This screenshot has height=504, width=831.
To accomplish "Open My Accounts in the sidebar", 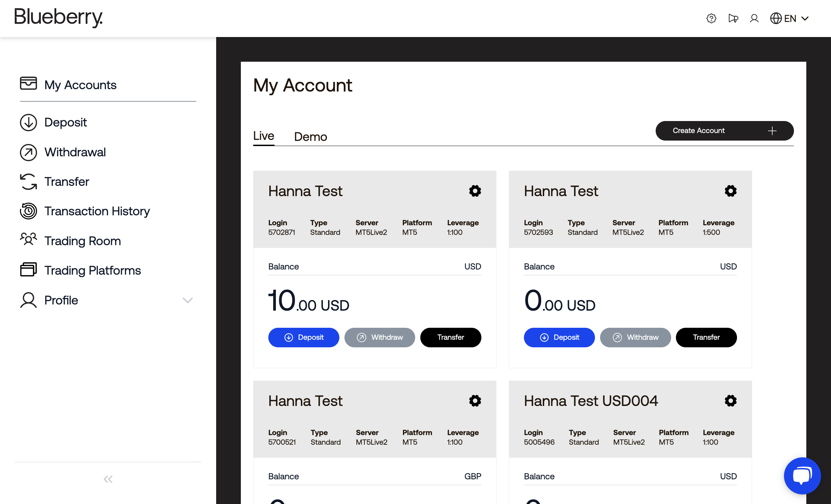I will [80, 85].
